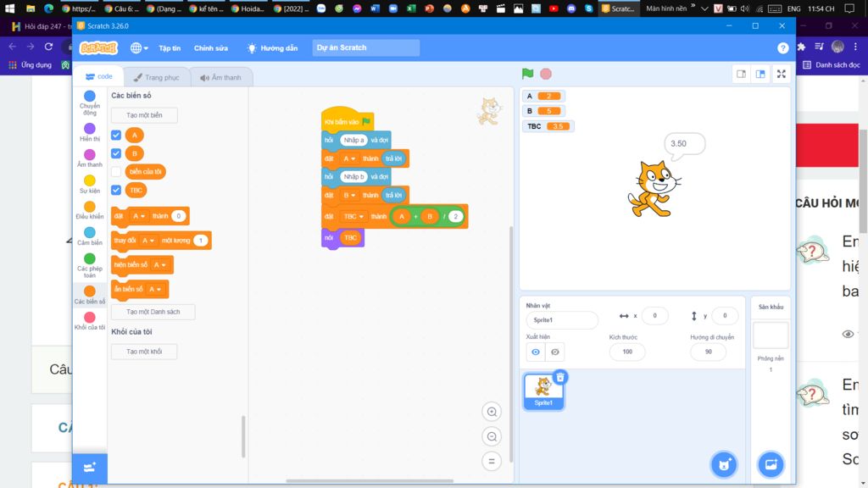Select the Sự kiện block category

point(90,184)
